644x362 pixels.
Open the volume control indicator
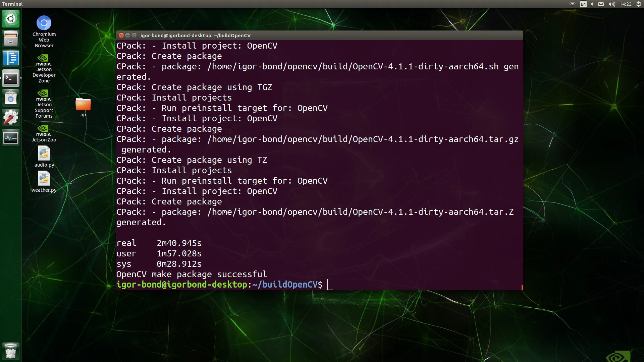(x=611, y=4)
